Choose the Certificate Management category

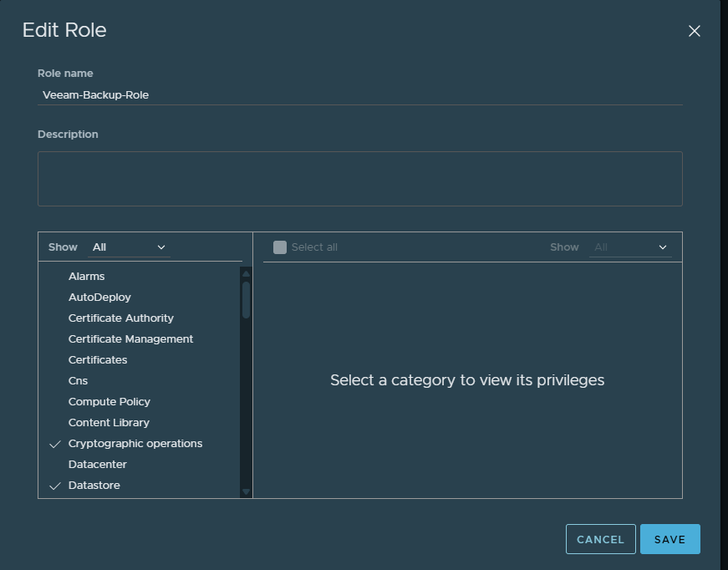130,339
